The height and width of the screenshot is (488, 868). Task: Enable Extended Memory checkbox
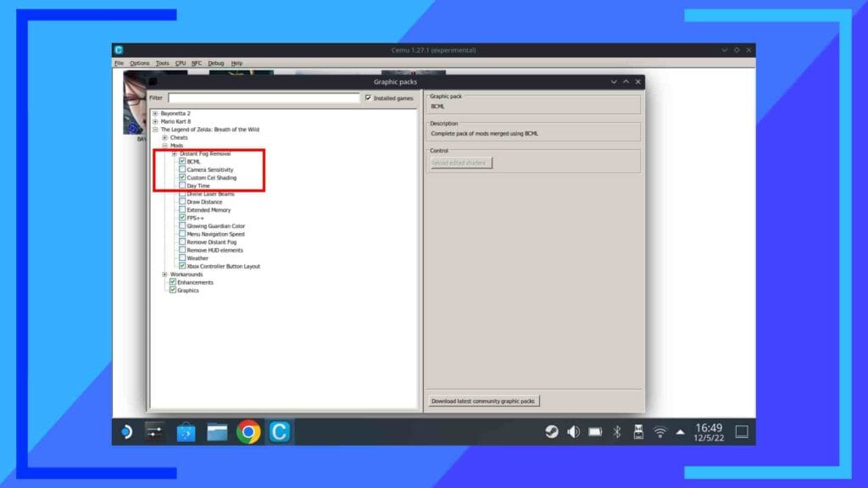point(182,210)
